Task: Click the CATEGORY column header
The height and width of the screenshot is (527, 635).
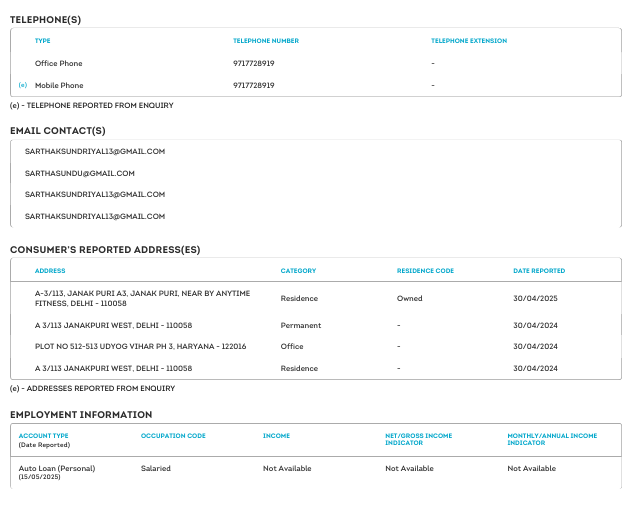Action: (x=298, y=271)
